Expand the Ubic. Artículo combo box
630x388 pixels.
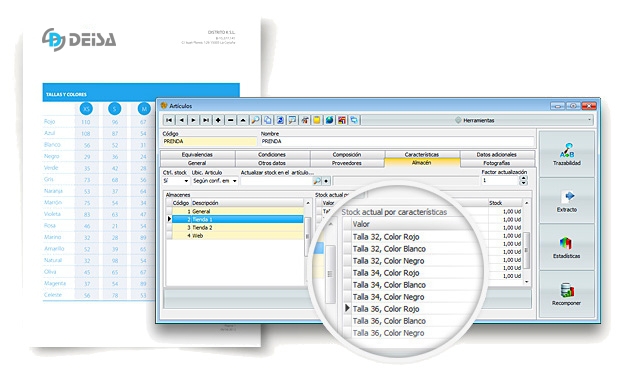[235, 181]
